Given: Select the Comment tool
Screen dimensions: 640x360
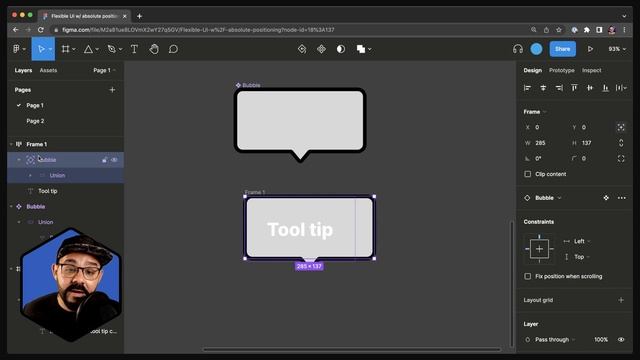Looking at the screenshot, I should point(173,49).
